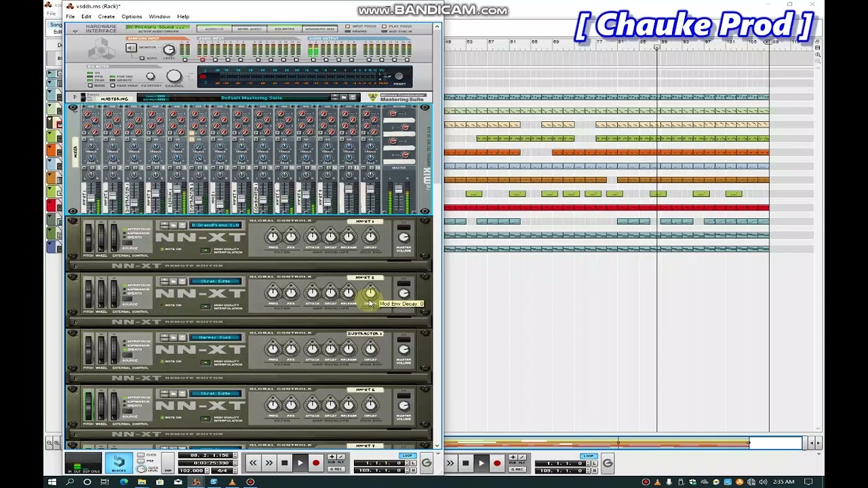
Task: Click the circular arrow icon in rack transport
Action: point(426,464)
